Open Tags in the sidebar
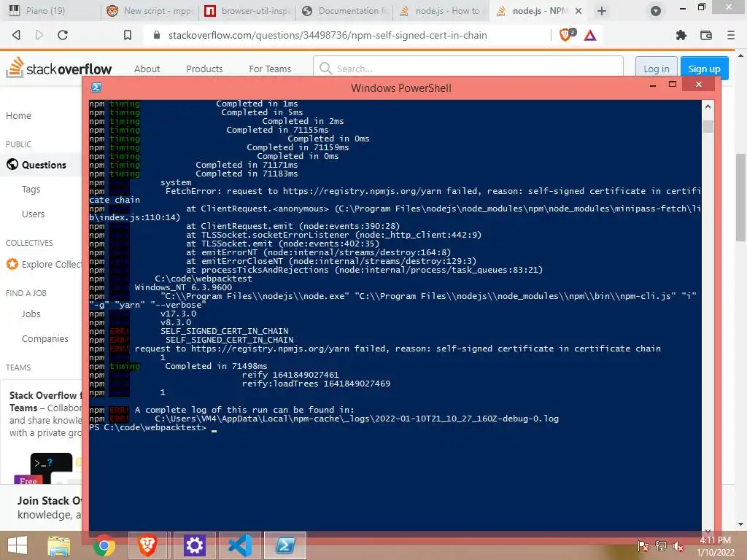 tap(31, 189)
